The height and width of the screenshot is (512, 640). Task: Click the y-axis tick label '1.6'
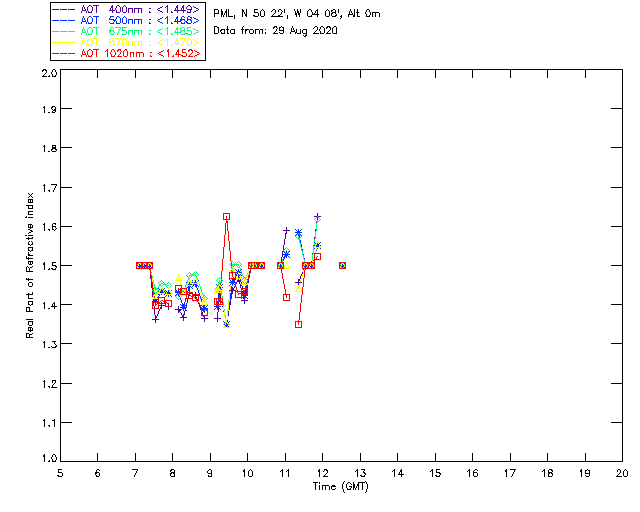[49, 227]
